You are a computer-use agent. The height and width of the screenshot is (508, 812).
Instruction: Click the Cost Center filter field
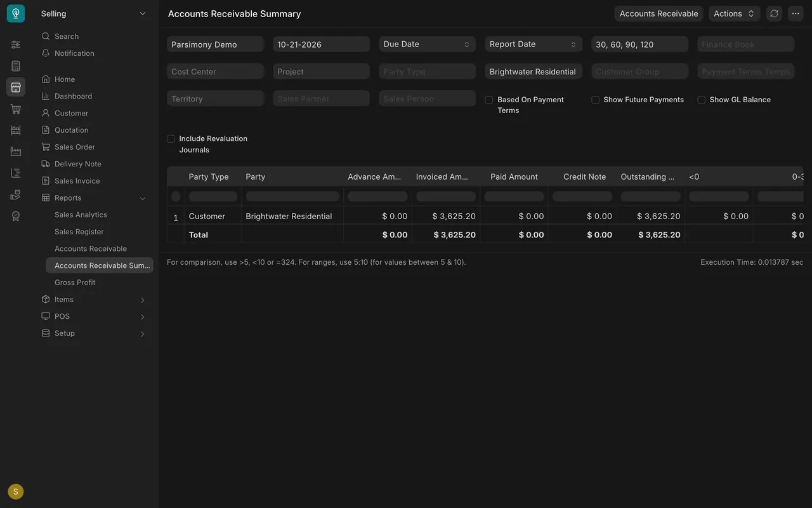215,72
